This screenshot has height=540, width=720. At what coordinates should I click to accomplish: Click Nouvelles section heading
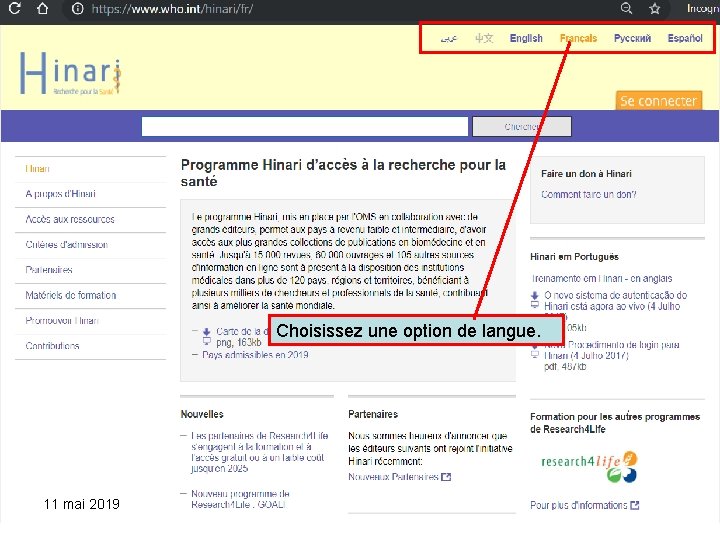coord(202,414)
